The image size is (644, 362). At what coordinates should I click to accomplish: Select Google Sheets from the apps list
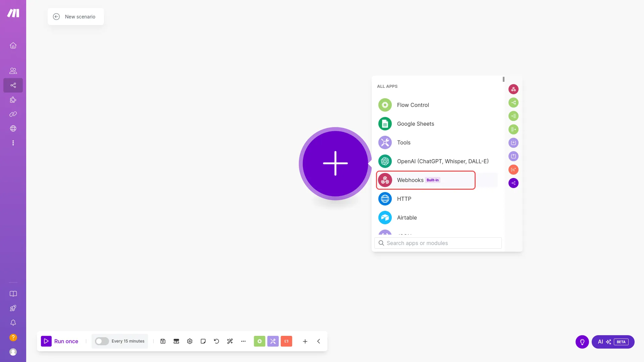(x=415, y=124)
